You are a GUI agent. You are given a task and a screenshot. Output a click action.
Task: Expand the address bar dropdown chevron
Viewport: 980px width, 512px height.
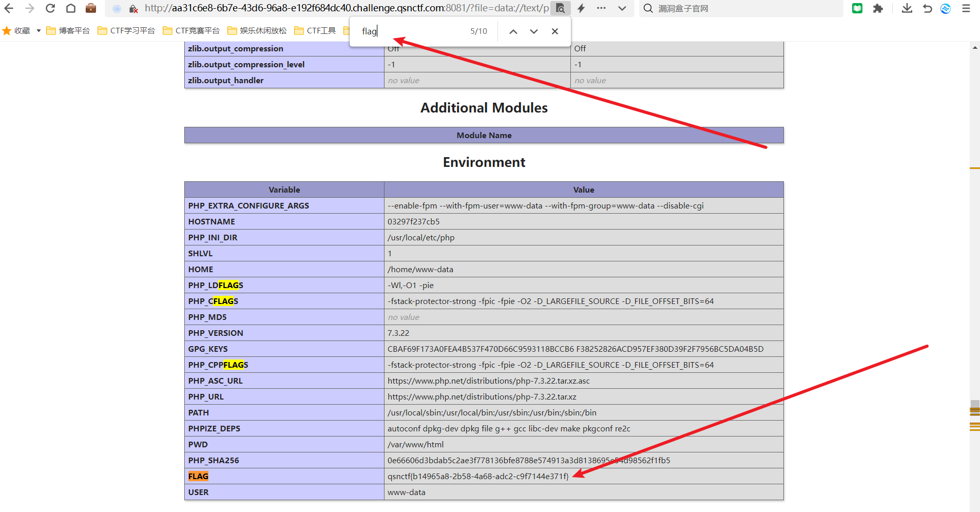point(622,8)
